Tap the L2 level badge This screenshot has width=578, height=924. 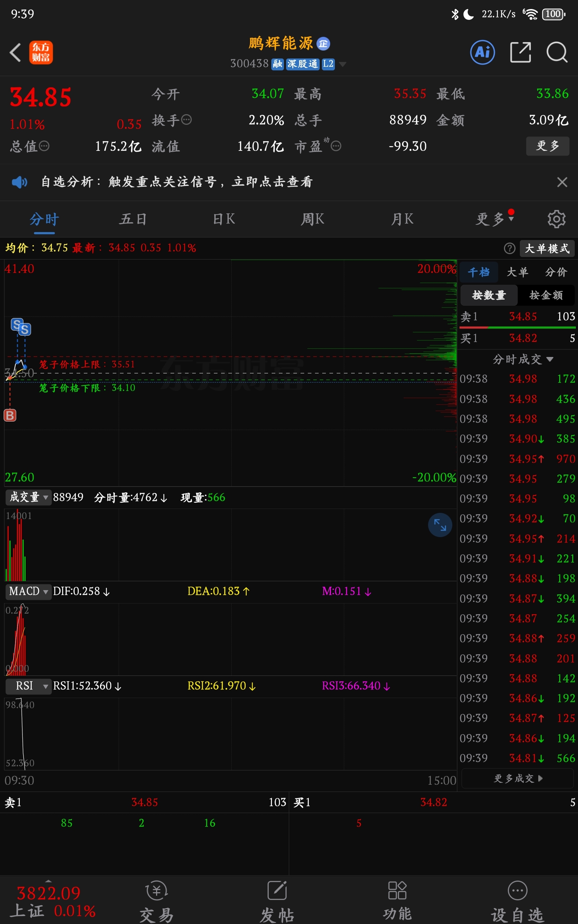[328, 64]
